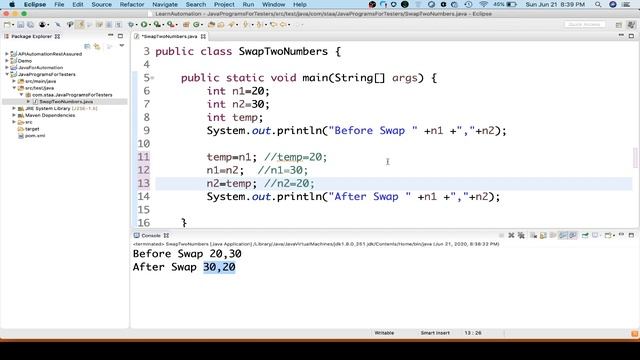640x360 pixels.
Task: Toggle fold marker on line 5
Action: tap(152, 78)
